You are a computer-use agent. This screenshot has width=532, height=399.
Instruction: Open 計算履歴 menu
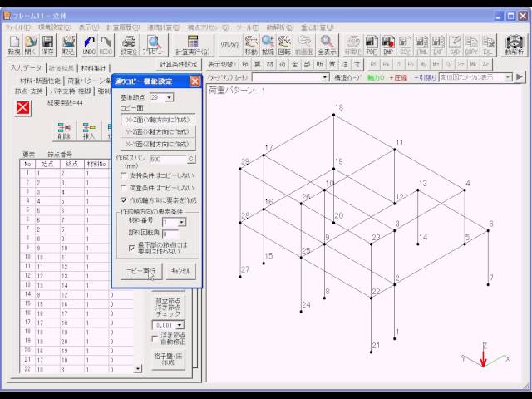[123, 27]
